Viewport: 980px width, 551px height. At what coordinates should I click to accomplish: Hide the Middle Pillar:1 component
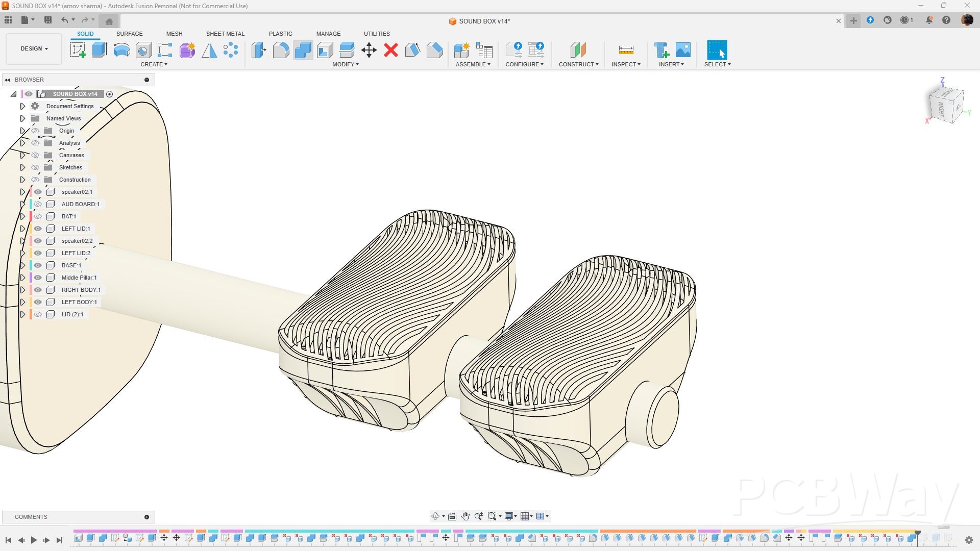point(38,278)
